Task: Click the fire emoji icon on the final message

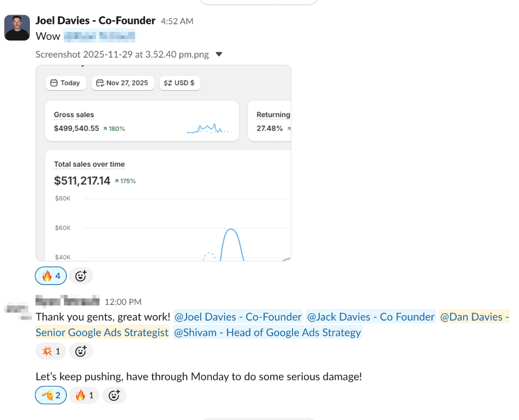Action: [x=84, y=395]
